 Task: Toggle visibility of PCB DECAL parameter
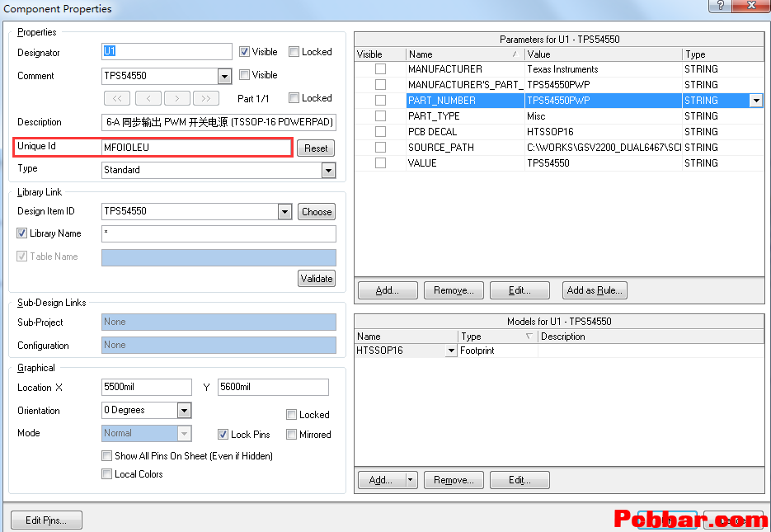coord(380,132)
